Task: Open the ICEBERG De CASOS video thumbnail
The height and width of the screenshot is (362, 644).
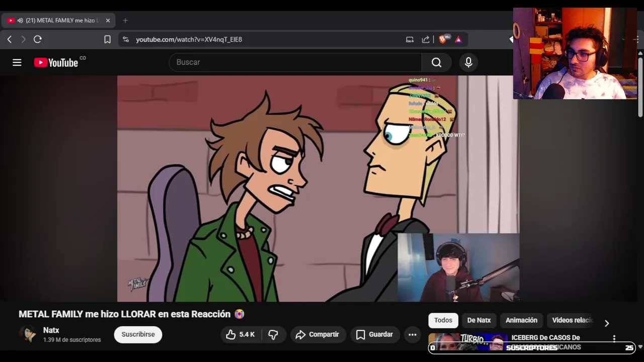Action: point(468,341)
